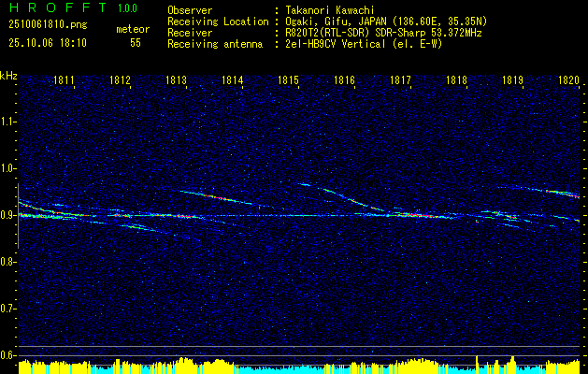Click the Receiving Location text line
This screenshot has width=588, height=374.
click(327, 22)
